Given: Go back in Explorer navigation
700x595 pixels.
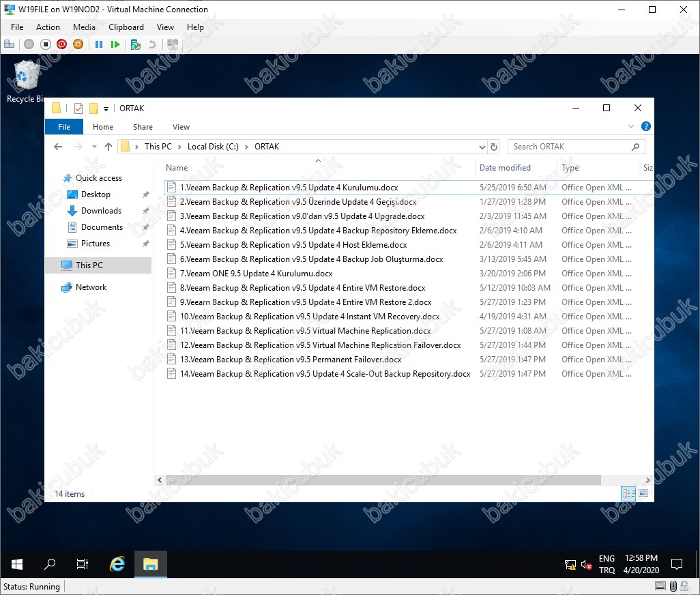Looking at the screenshot, I should point(58,147).
